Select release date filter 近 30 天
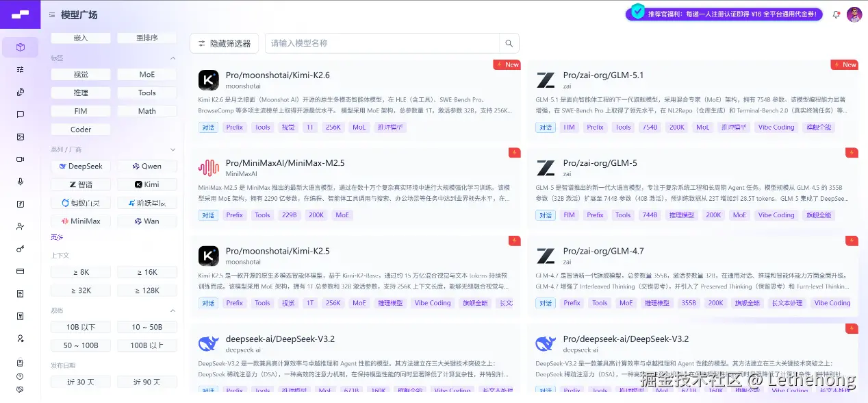 click(x=81, y=382)
